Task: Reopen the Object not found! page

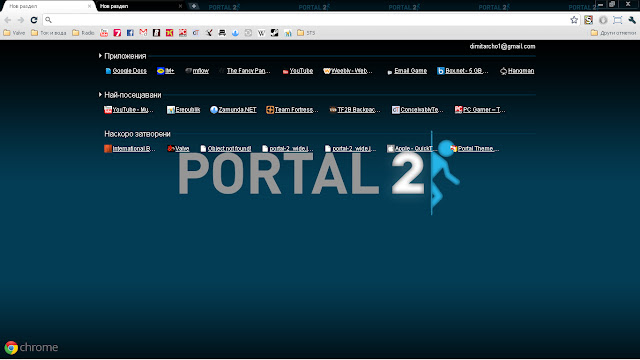Action: (x=226, y=149)
